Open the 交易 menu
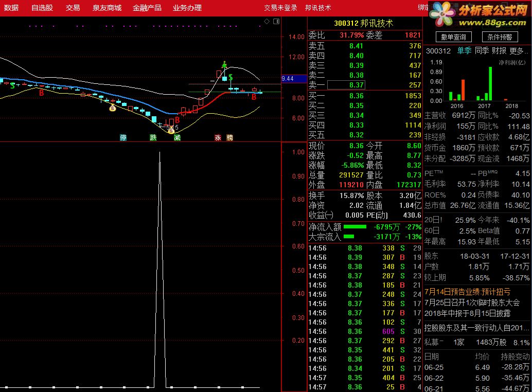The height and width of the screenshot is (392, 532). coord(73,8)
